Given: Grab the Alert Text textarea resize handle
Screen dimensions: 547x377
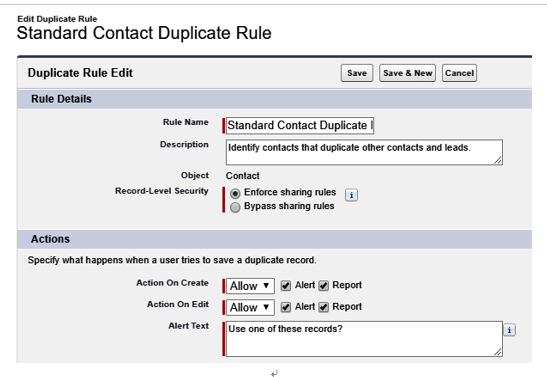Looking at the screenshot, I should click(x=498, y=352).
